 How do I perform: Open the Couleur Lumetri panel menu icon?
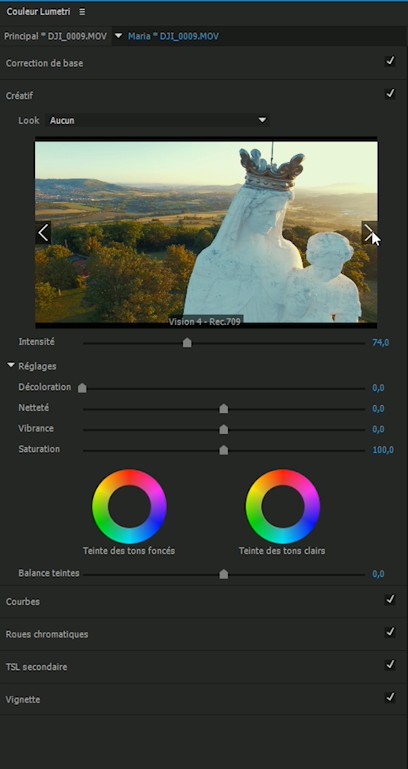click(x=82, y=12)
